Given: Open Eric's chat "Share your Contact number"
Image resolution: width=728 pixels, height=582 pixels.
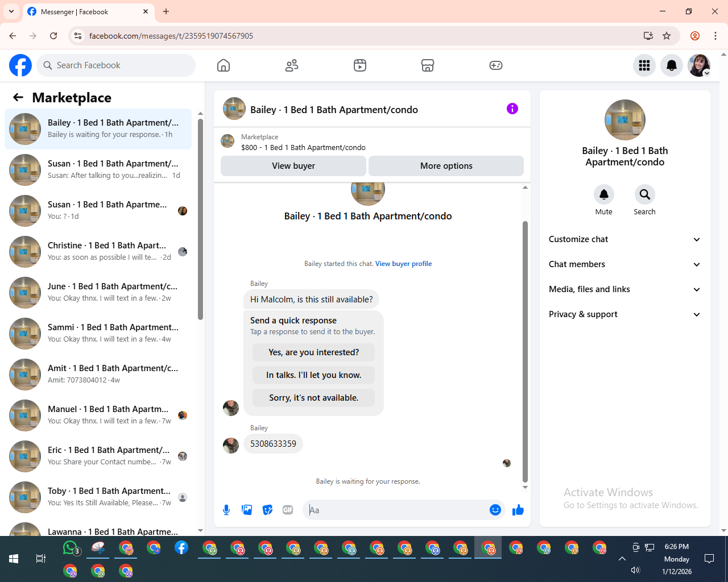Looking at the screenshot, I should coord(98,456).
